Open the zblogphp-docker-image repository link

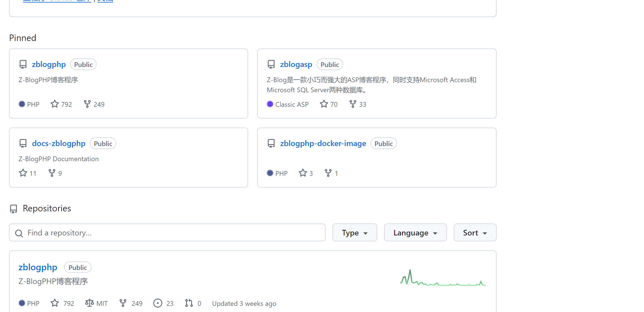[x=323, y=144]
